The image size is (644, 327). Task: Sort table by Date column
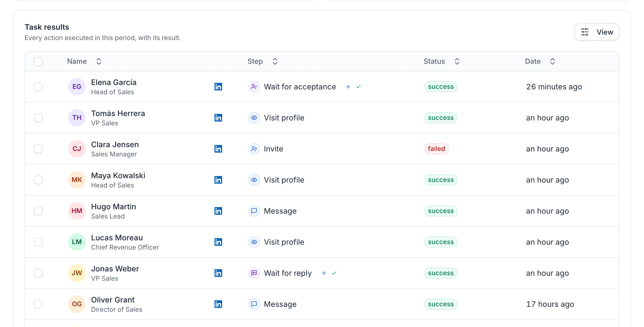[540, 61]
